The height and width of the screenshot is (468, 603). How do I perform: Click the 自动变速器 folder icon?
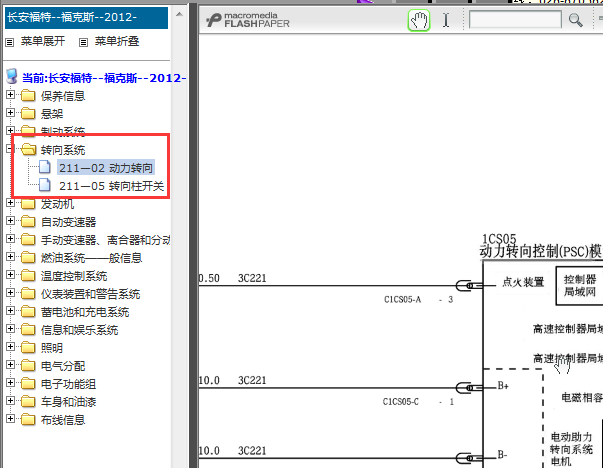pos(28,221)
